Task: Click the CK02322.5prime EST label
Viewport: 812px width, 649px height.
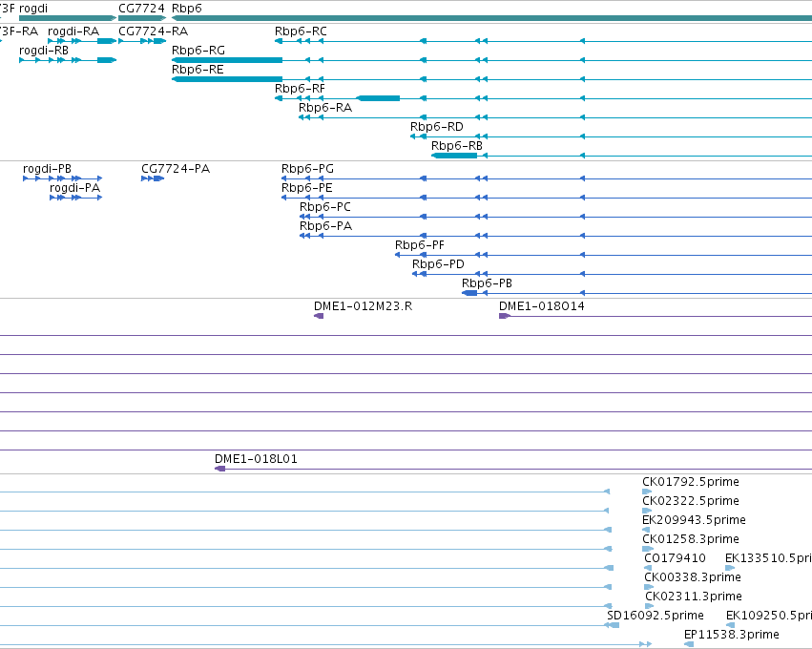Action: pos(691,501)
